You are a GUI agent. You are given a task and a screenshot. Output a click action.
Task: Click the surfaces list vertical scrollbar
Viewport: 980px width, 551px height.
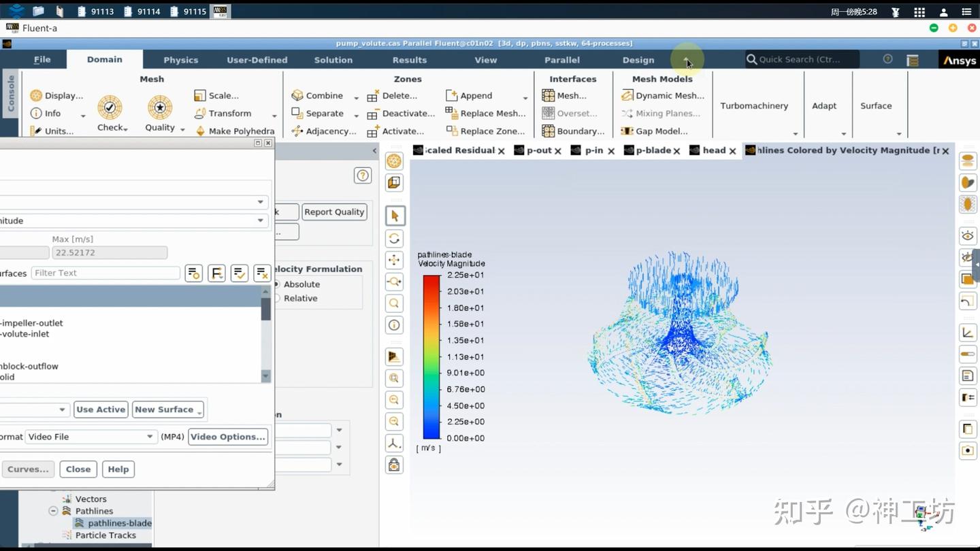tap(266, 334)
